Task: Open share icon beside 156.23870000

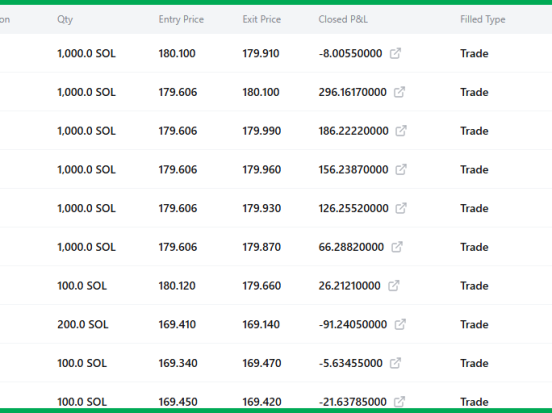Action: [401, 169]
